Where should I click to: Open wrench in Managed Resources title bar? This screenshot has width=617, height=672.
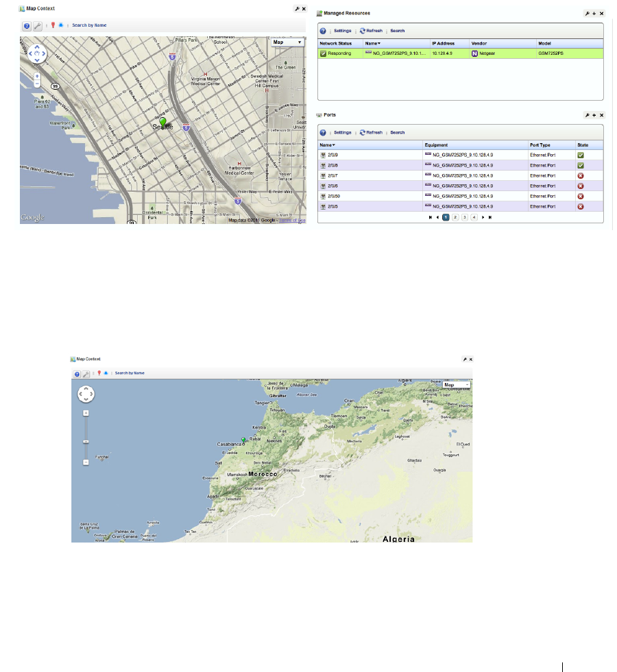(587, 13)
